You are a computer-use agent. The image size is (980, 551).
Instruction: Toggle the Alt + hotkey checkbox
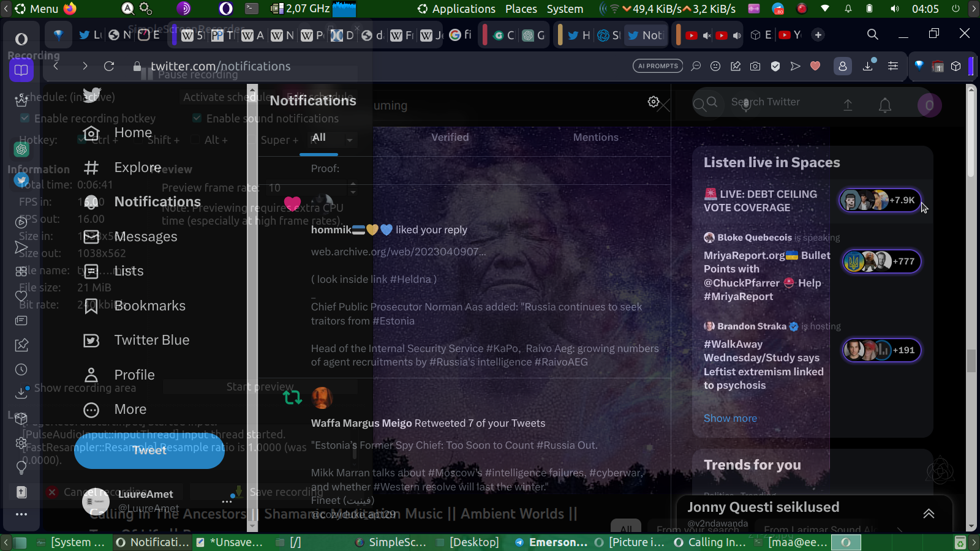coord(195,140)
